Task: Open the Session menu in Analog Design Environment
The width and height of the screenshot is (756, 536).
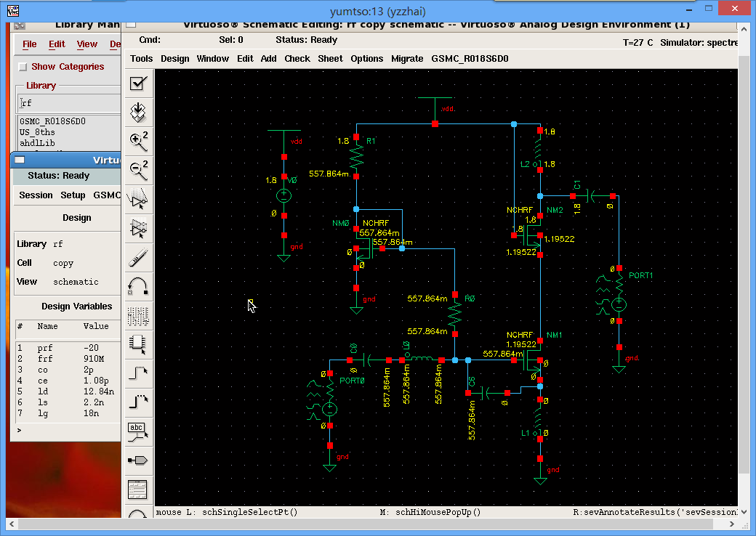Action: tap(36, 195)
